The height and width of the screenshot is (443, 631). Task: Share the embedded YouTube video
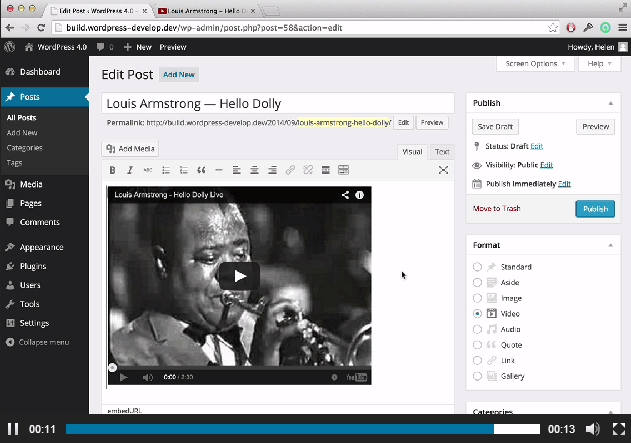tap(345, 195)
